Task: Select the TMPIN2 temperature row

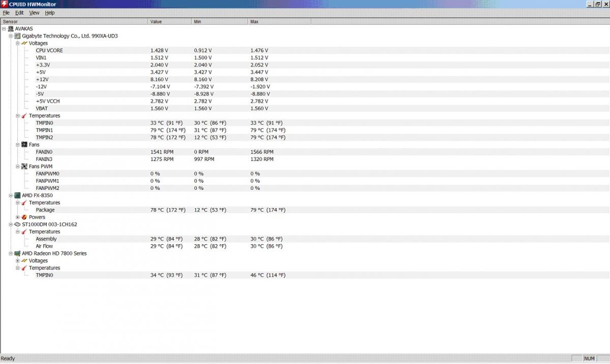Action: [x=305, y=138]
